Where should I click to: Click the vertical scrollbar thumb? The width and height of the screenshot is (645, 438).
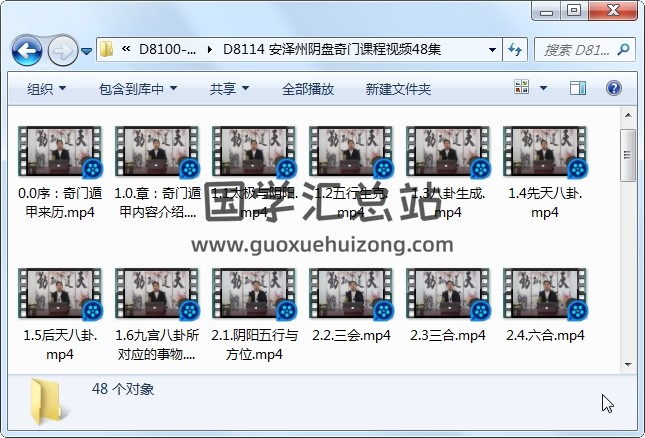[x=628, y=155]
